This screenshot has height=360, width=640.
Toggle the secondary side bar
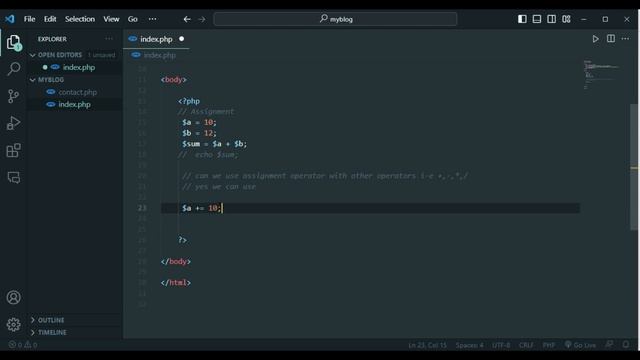[551, 19]
